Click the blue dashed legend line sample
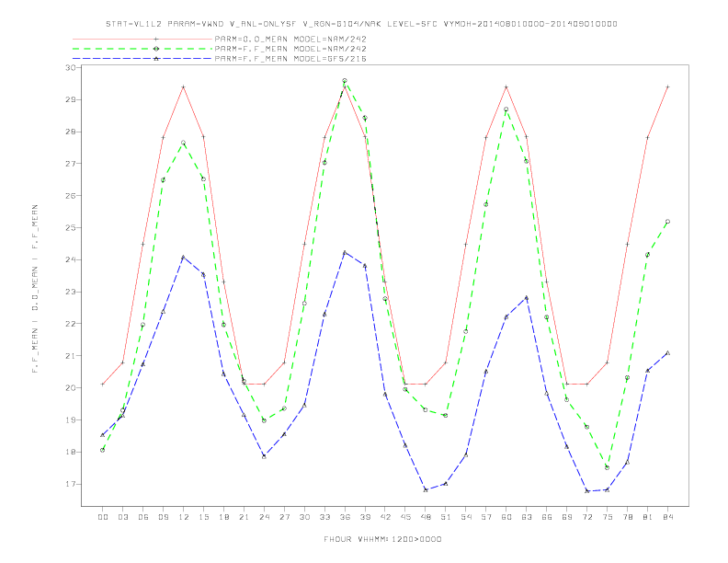The width and height of the screenshot is (728, 563). pos(142,59)
